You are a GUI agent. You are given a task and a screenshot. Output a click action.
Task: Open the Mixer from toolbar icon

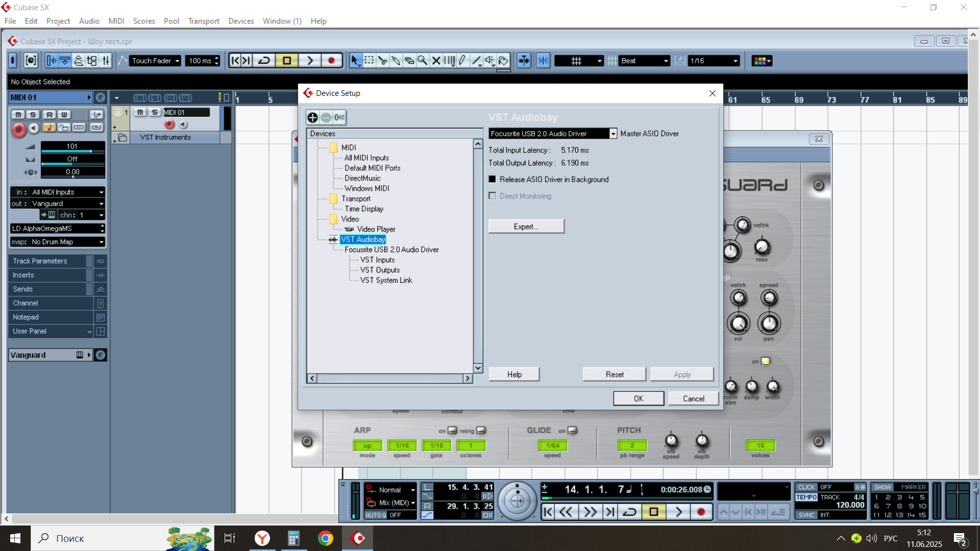106,61
